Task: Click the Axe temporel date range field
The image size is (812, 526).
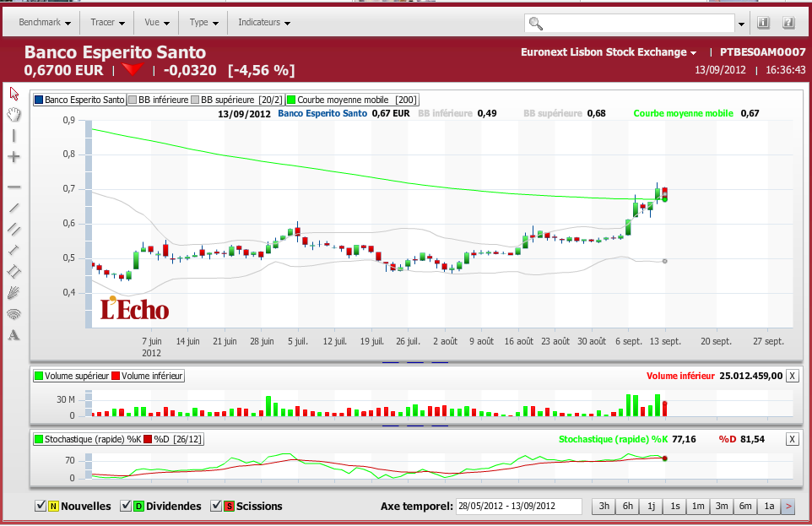Action: pyautogui.click(x=519, y=507)
